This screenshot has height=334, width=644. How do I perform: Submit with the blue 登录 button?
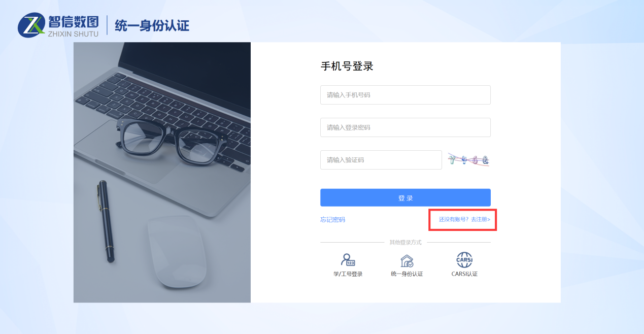coord(405,198)
